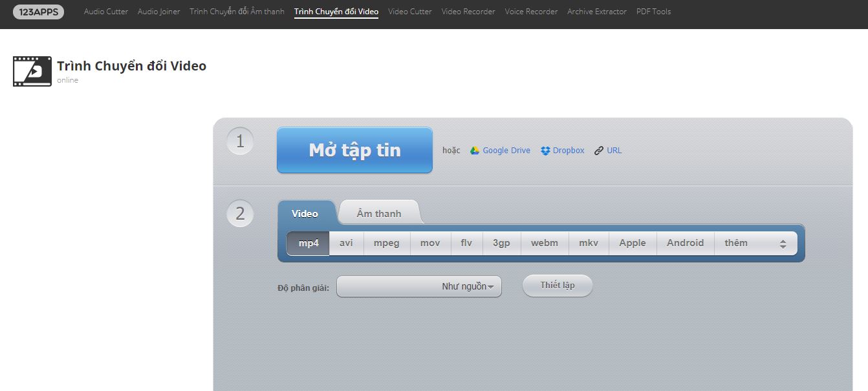Open the 'Độ phân giải' resolution dropdown
This screenshot has width=868, height=391.
pos(419,286)
